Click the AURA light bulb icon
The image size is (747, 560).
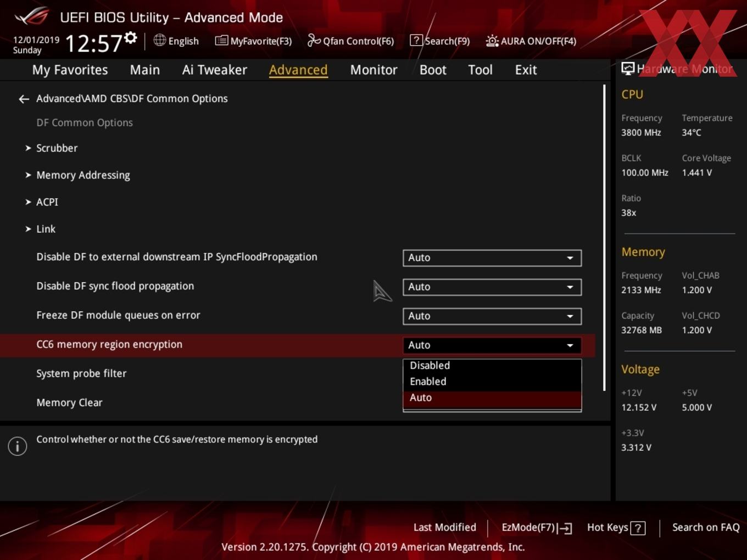pyautogui.click(x=492, y=41)
